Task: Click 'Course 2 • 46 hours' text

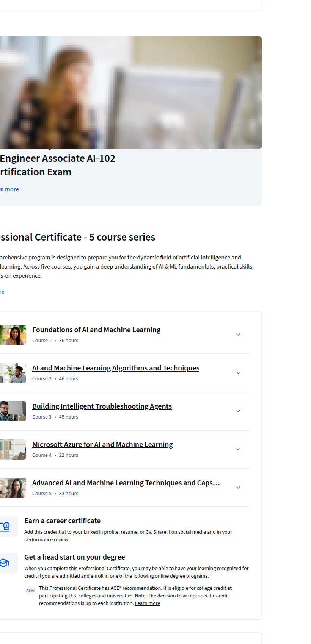Action: coord(55,379)
